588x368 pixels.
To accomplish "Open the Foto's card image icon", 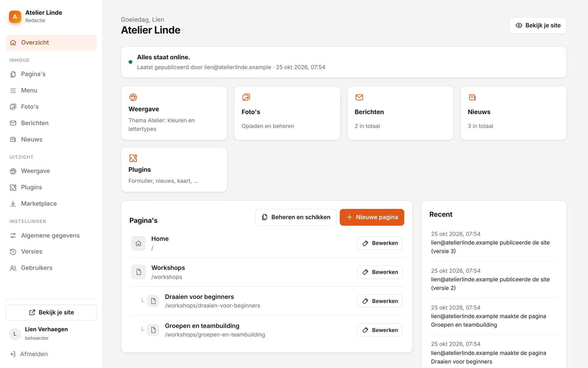I will click(246, 97).
